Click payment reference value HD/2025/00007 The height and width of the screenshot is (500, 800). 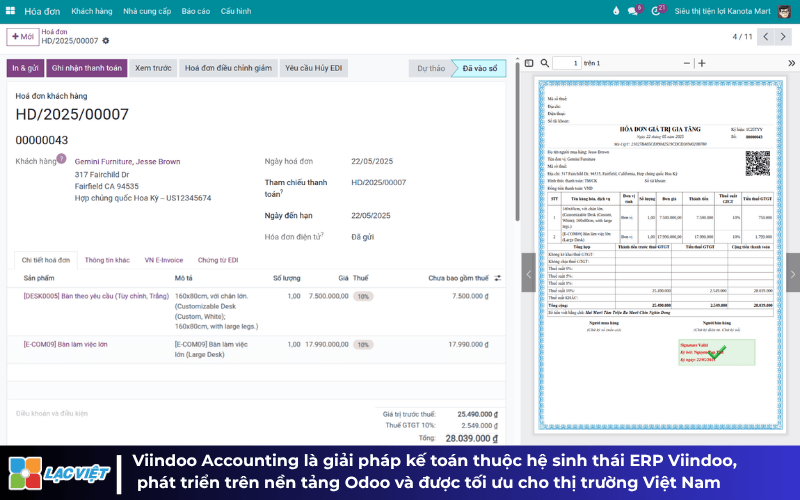point(379,183)
